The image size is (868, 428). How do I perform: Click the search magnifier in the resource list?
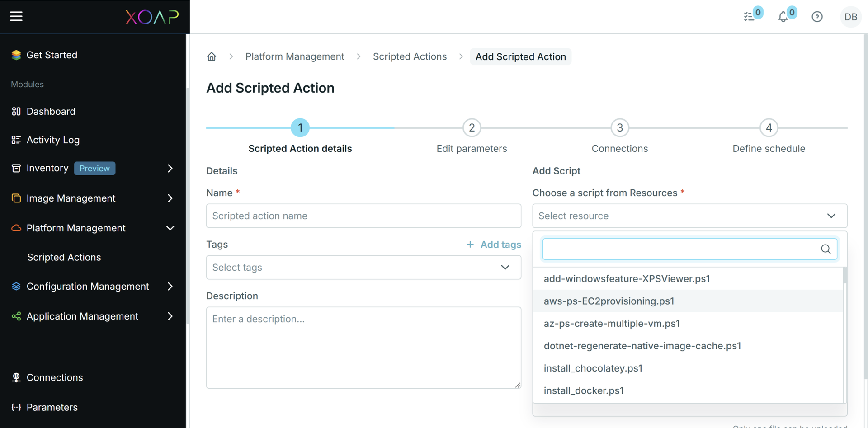[826, 249]
